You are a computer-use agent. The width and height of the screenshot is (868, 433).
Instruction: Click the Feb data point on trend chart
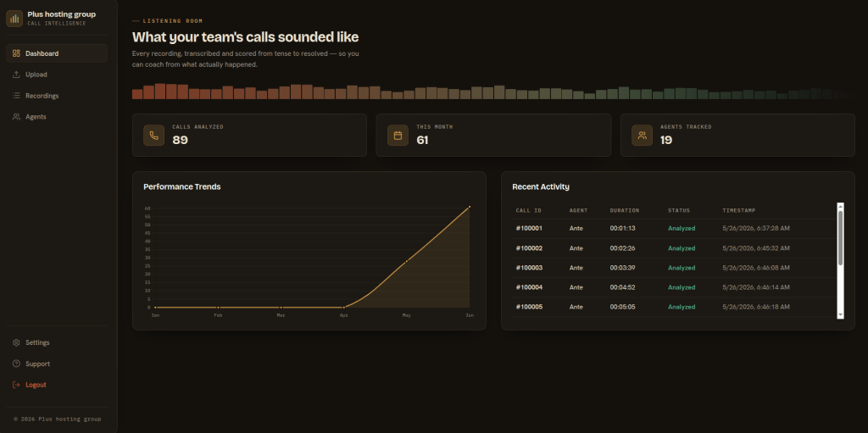[218, 308]
